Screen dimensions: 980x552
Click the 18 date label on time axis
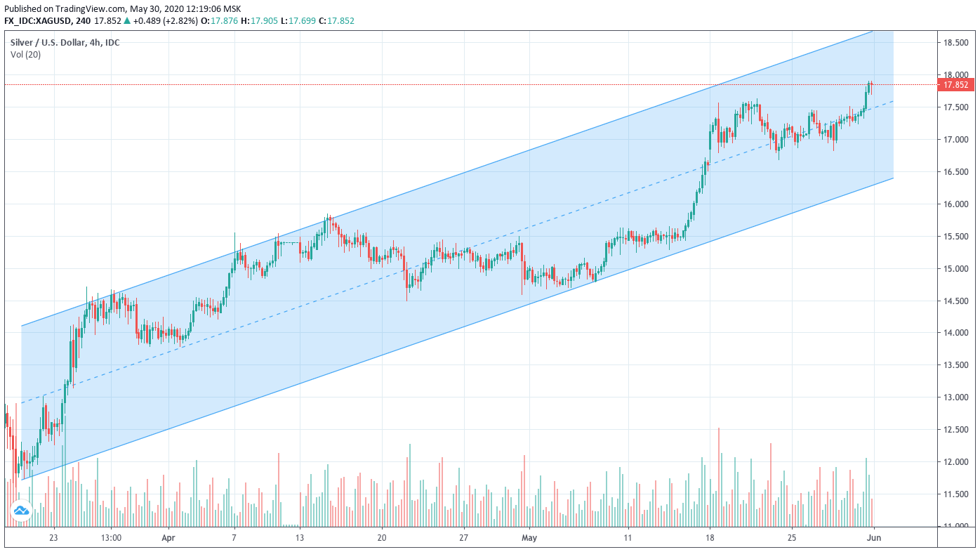tap(710, 538)
